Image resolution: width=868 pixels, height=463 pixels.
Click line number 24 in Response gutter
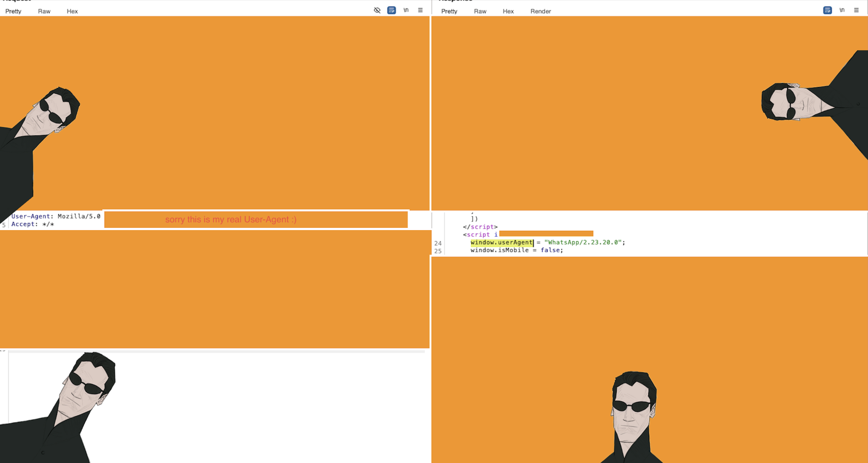pos(438,243)
